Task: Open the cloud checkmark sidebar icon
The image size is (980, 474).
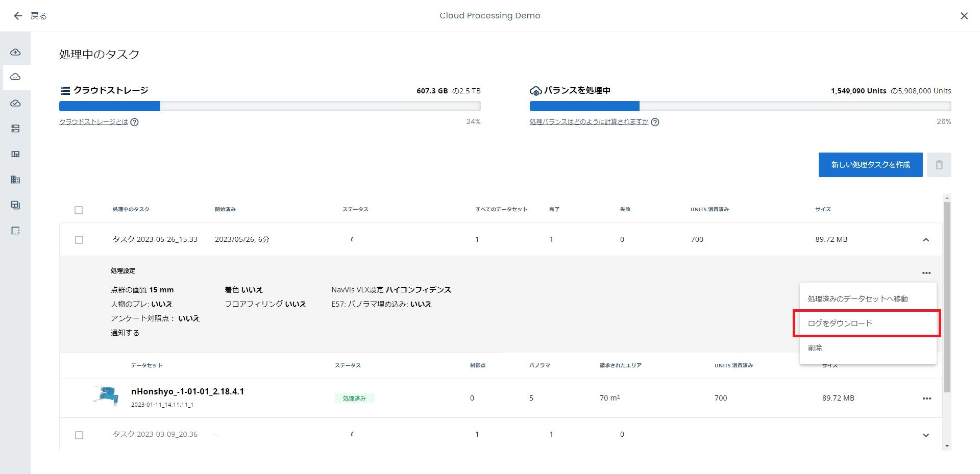Action: pyautogui.click(x=15, y=103)
